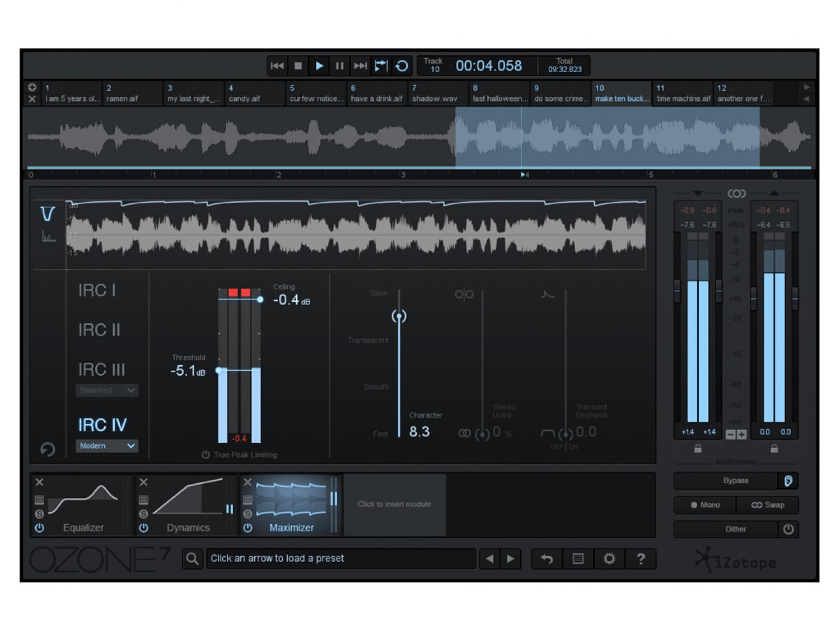Enable True Peak Limiting
This screenshot has height=630, width=840.
[206, 455]
